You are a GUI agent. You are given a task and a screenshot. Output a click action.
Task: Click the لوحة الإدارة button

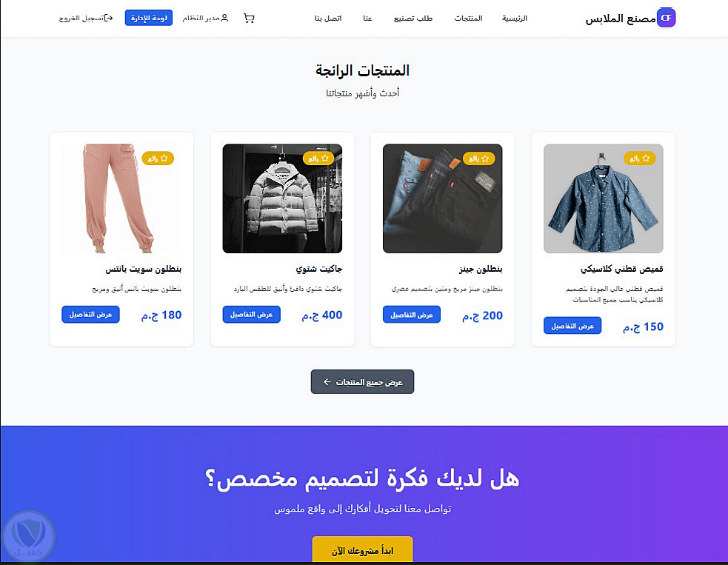(x=149, y=18)
